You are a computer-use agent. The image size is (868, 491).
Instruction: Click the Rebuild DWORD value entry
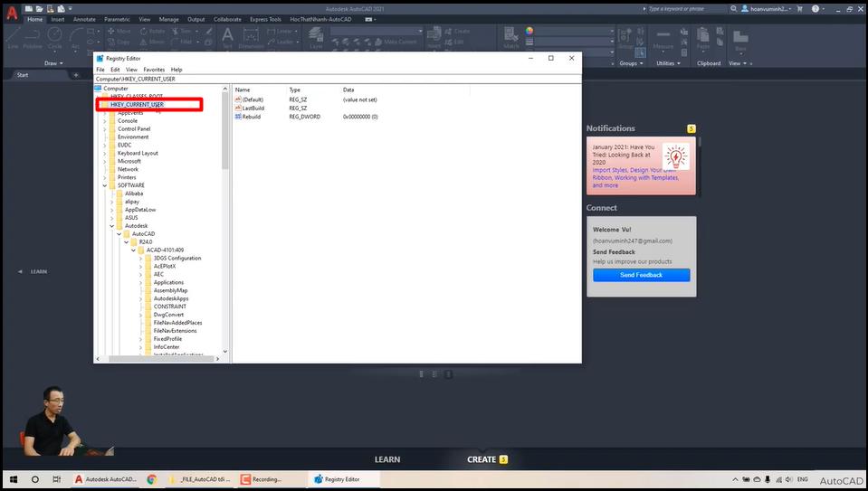(252, 117)
